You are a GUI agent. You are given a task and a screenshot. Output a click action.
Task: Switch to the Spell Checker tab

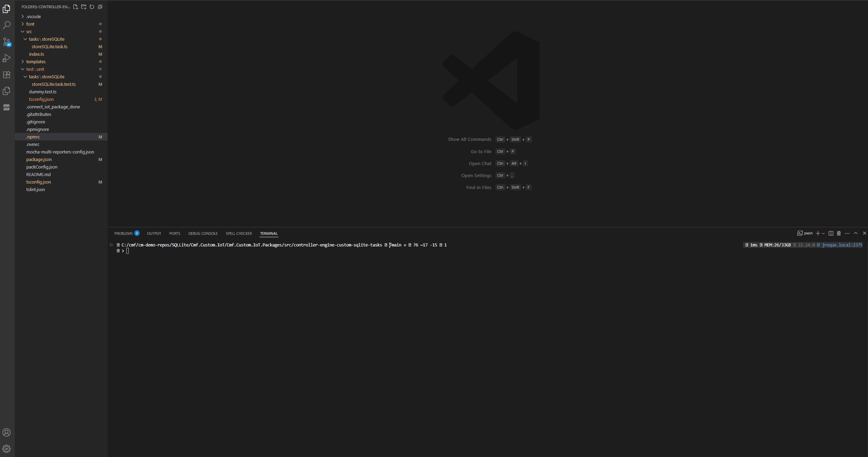[239, 233]
